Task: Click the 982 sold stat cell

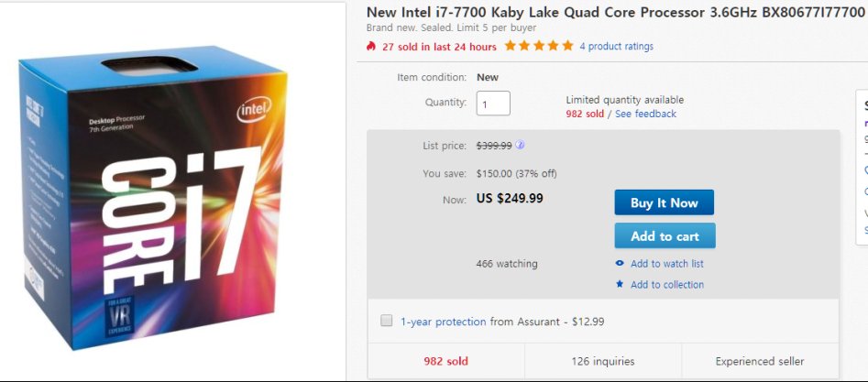Action: point(445,361)
